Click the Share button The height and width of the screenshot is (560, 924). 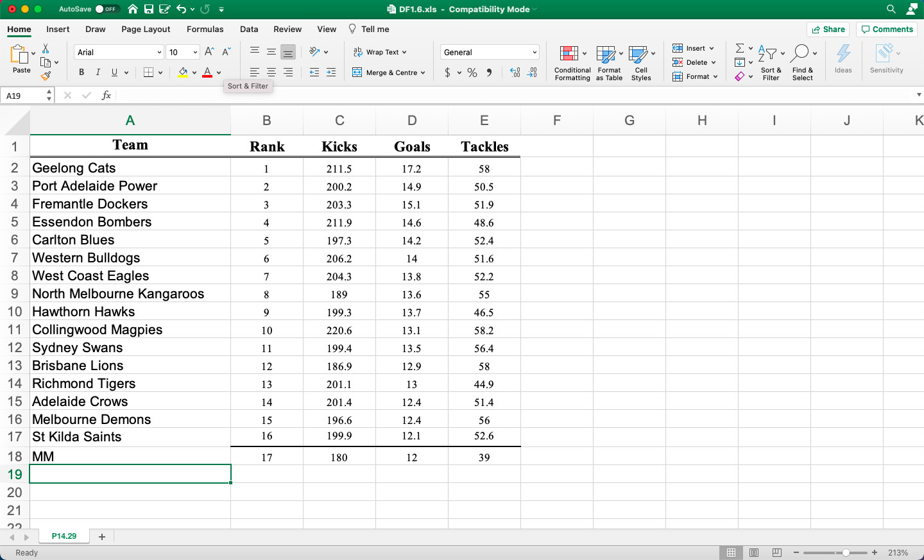828,29
